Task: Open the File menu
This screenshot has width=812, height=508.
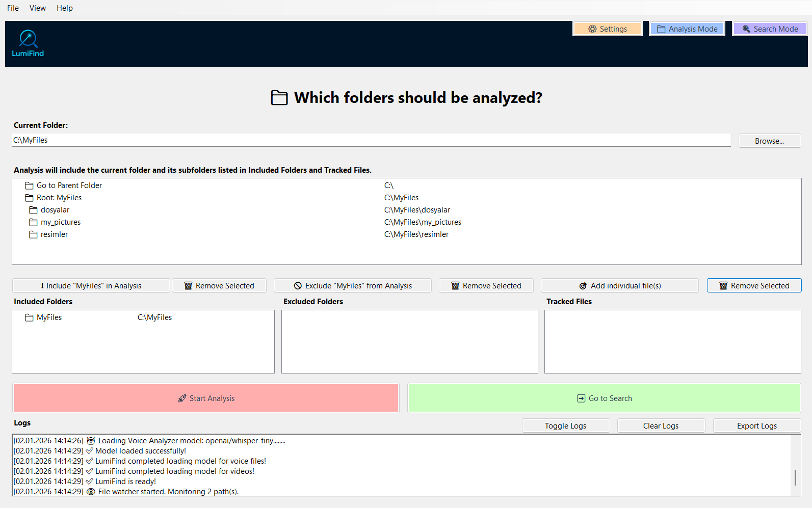Action: click(13, 8)
